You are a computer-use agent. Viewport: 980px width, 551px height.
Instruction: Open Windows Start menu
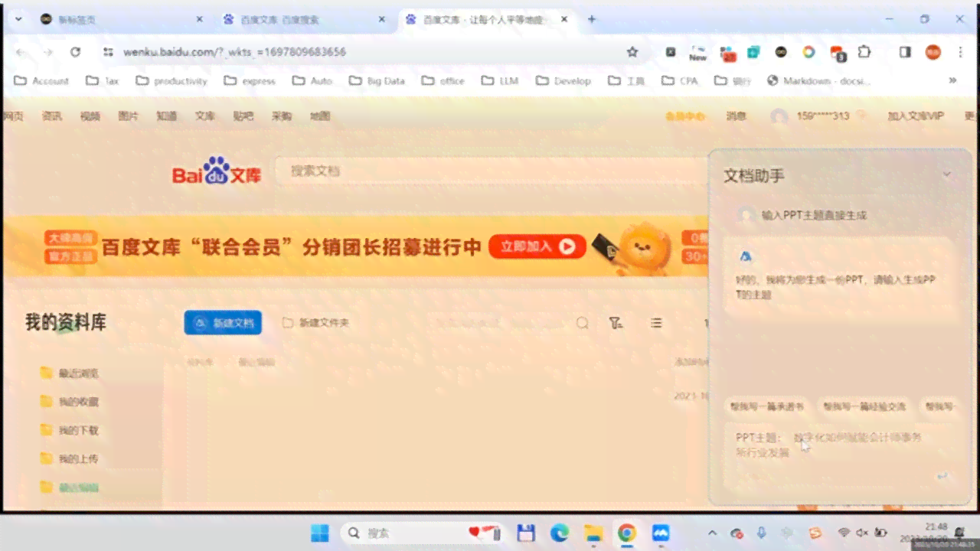click(x=320, y=533)
